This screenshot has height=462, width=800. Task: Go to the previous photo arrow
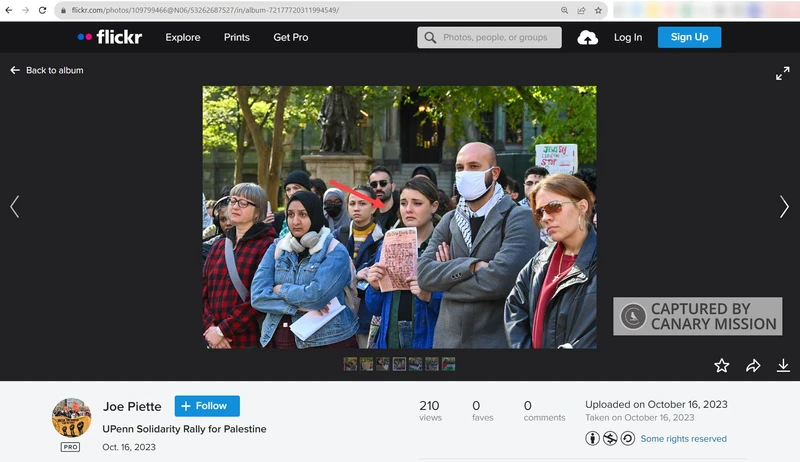(x=14, y=207)
